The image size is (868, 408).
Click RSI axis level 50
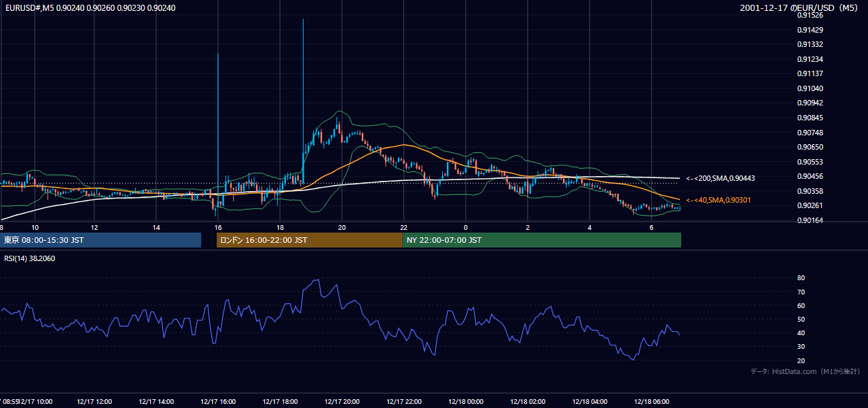pyautogui.click(x=801, y=319)
